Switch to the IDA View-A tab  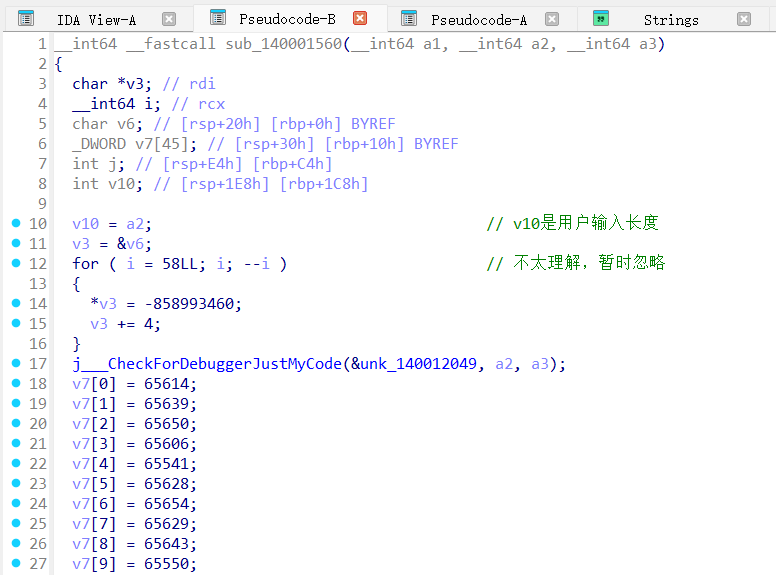97,20
